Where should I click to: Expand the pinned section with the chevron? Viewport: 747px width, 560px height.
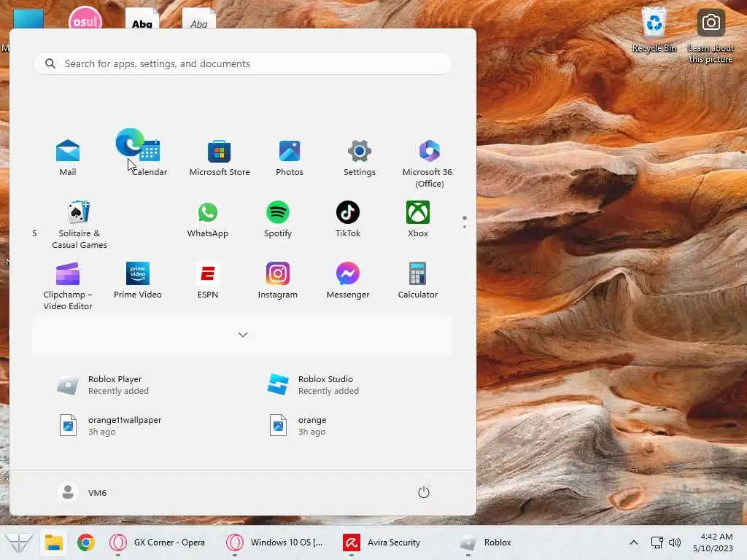click(242, 335)
